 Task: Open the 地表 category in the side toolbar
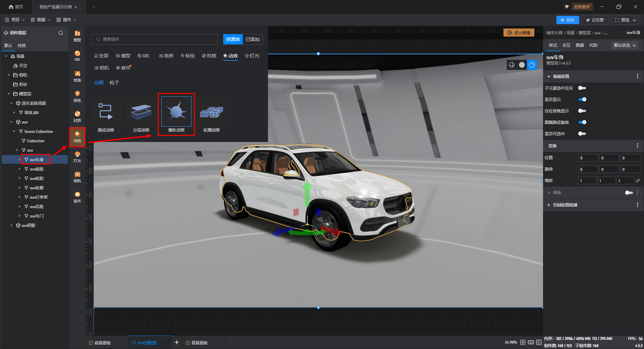[x=77, y=76]
